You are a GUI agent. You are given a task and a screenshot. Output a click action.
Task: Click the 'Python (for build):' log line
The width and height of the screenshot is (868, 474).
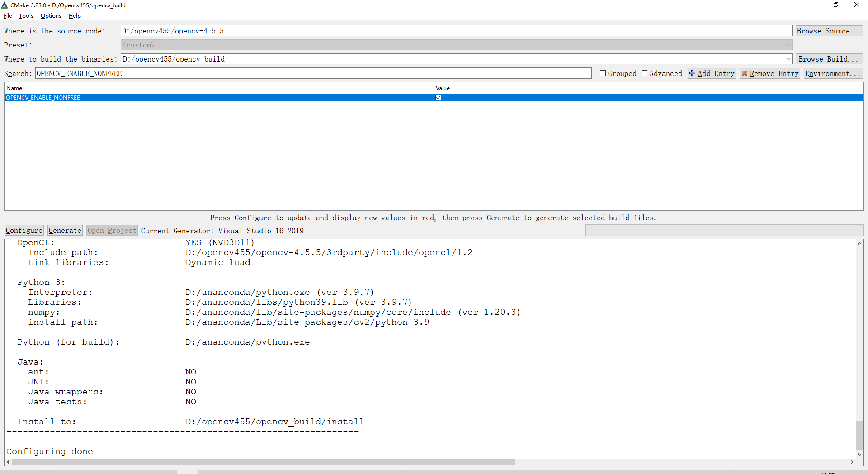(x=164, y=342)
